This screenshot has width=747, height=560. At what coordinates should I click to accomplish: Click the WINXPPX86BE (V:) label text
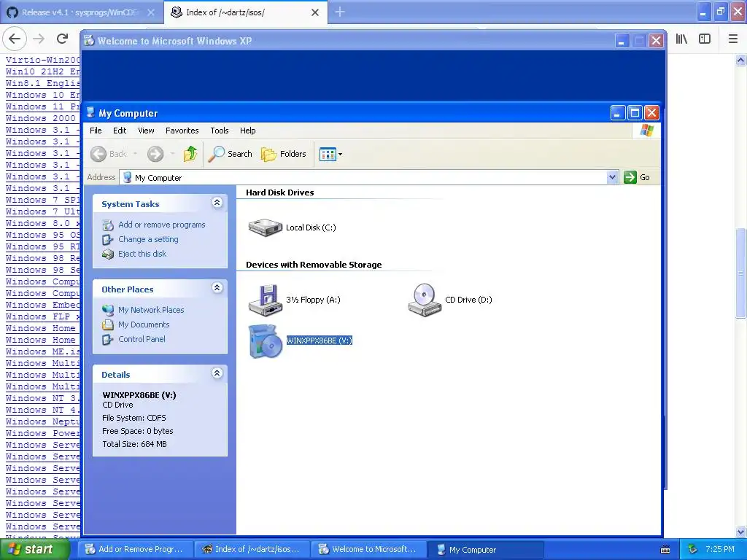320,341
